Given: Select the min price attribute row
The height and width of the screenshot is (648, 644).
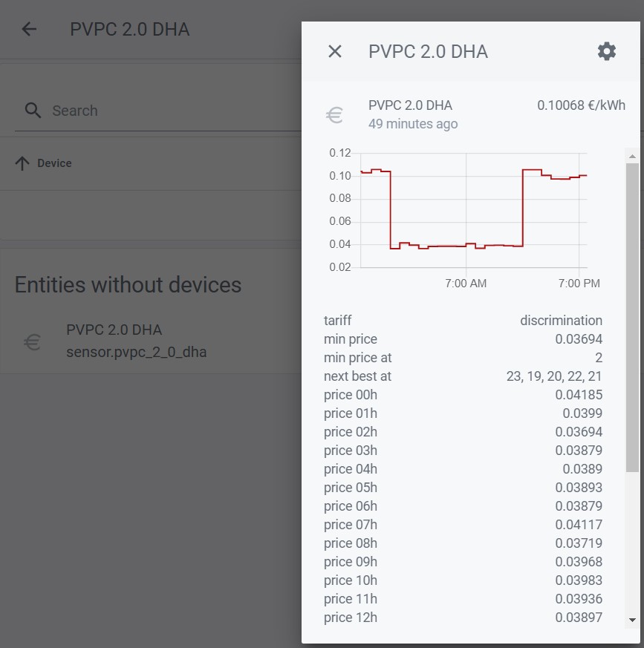Looking at the screenshot, I should pos(463,339).
